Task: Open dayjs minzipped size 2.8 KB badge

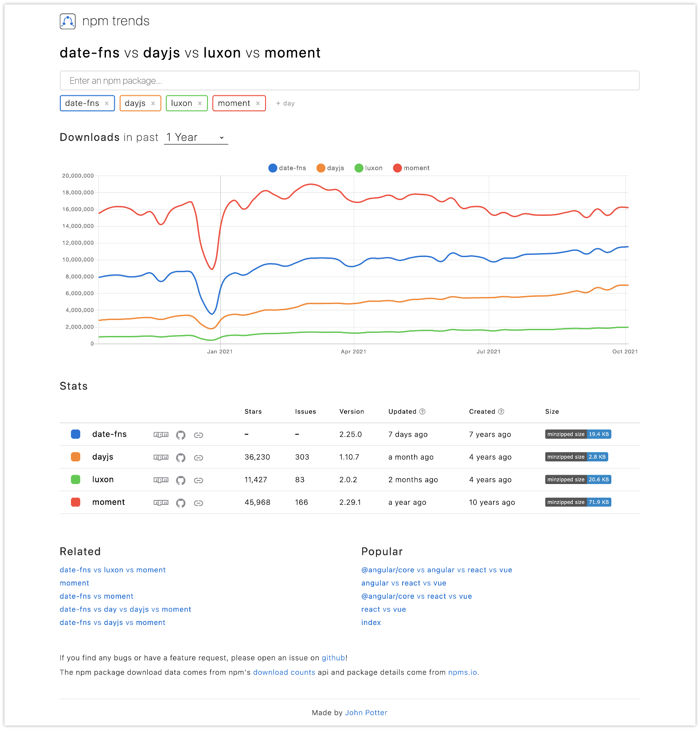Action: tap(577, 457)
